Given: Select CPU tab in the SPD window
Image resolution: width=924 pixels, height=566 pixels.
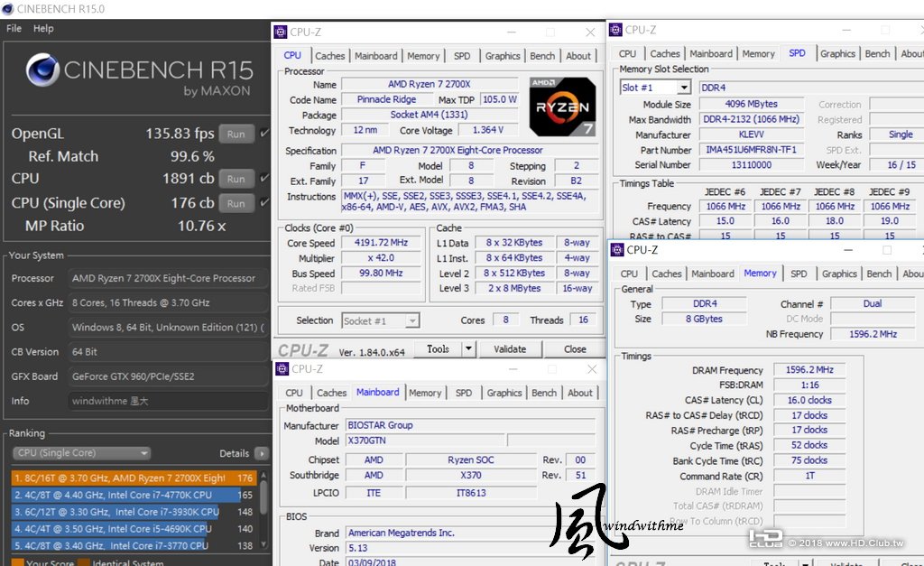Looking at the screenshot, I should [x=627, y=53].
